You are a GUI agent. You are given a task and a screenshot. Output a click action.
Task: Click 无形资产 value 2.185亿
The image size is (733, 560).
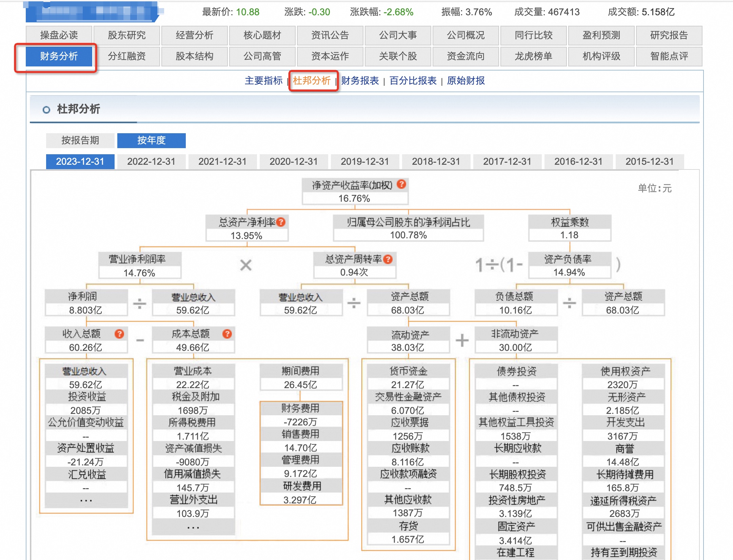(x=623, y=411)
